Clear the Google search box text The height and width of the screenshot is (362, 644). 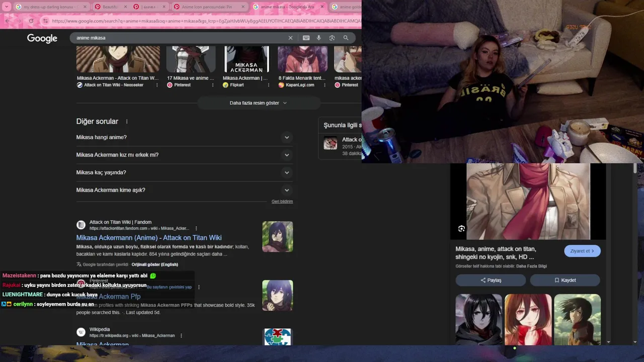click(x=290, y=38)
